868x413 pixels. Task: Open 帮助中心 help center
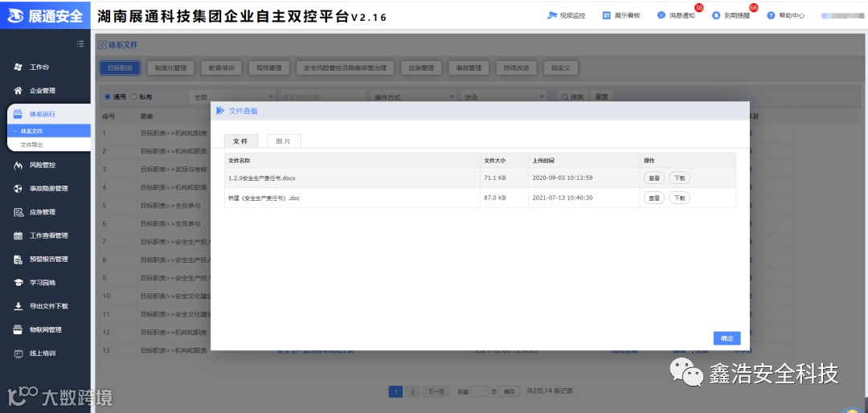click(x=785, y=15)
